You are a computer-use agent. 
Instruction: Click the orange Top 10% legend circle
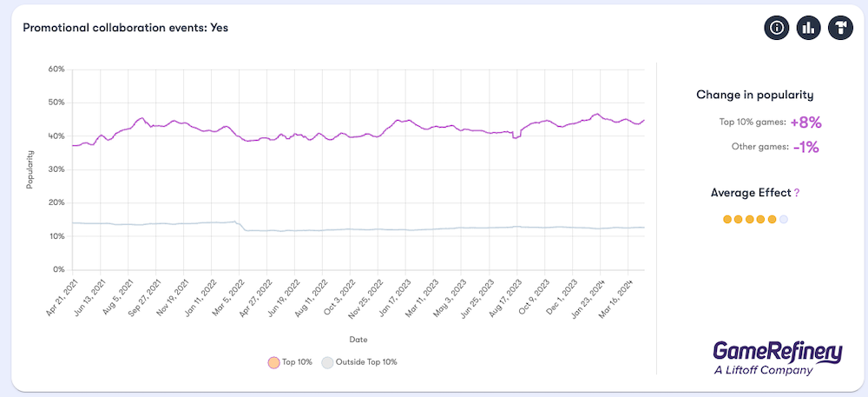pos(273,361)
